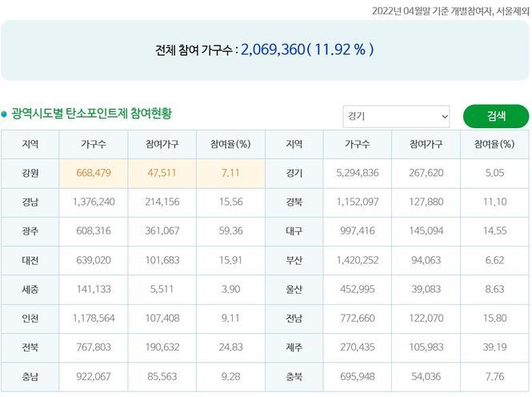This screenshot has height=397, width=532.
Task: Click the 127,880 participating households value
Action: [x=426, y=202]
